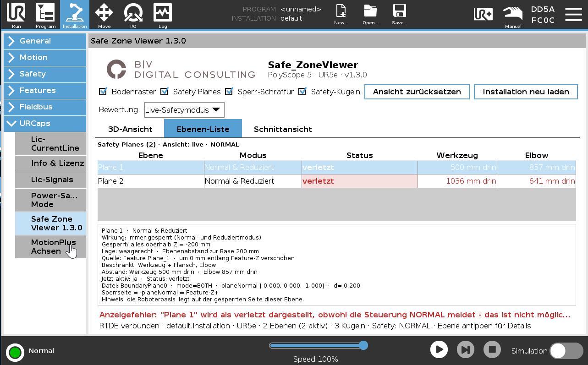Screen dimensions: 588x365
Task: Click the Ebene column header
Action: pos(150,155)
